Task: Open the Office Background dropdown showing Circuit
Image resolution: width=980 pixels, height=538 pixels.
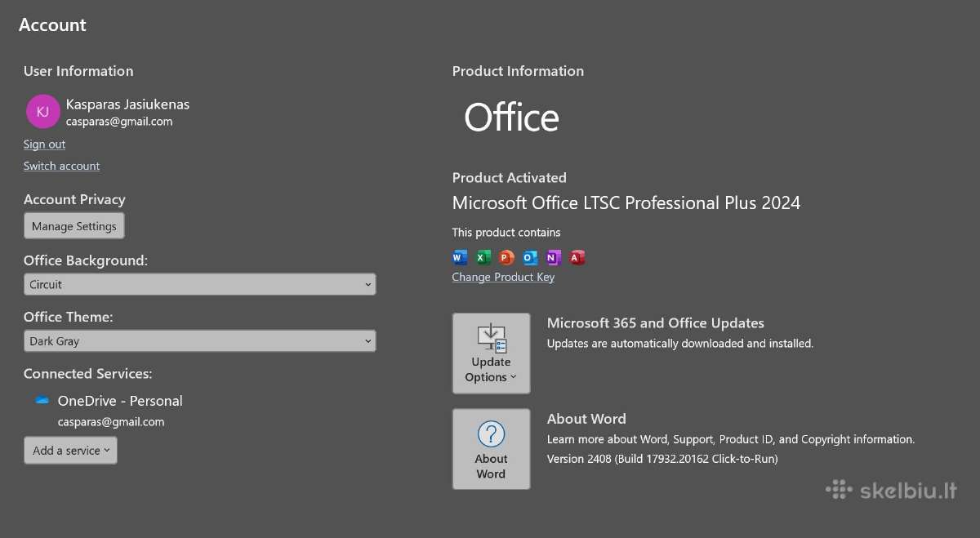Action: tap(200, 284)
